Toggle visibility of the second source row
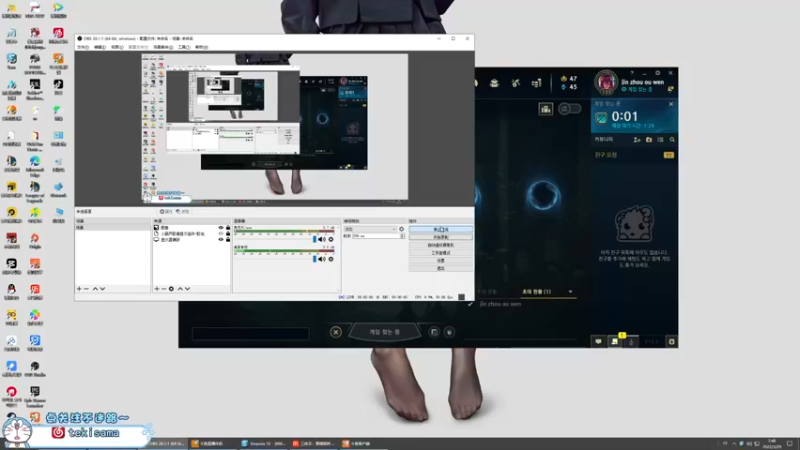Viewport: 800px width, 450px height. [x=221, y=234]
